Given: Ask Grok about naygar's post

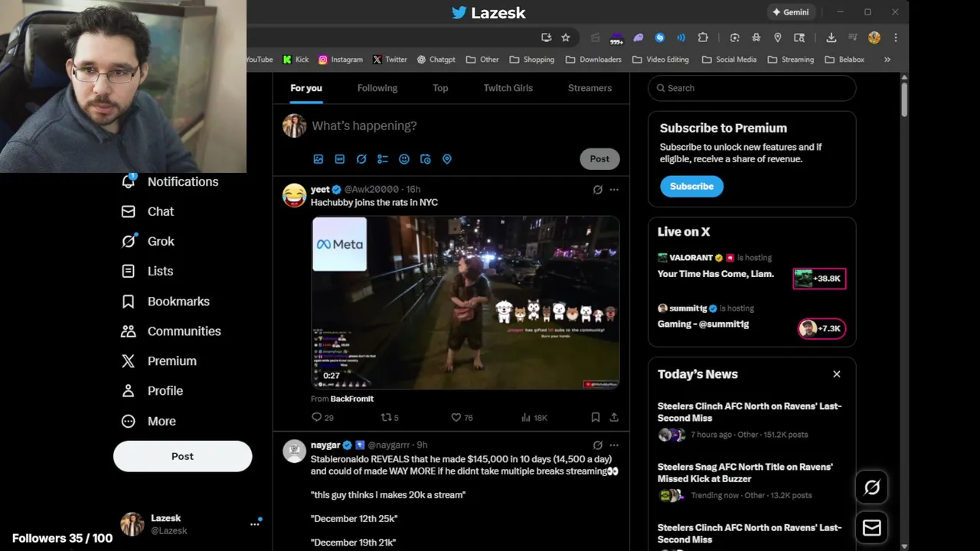Looking at the screenshot, I should pos(598,445).
